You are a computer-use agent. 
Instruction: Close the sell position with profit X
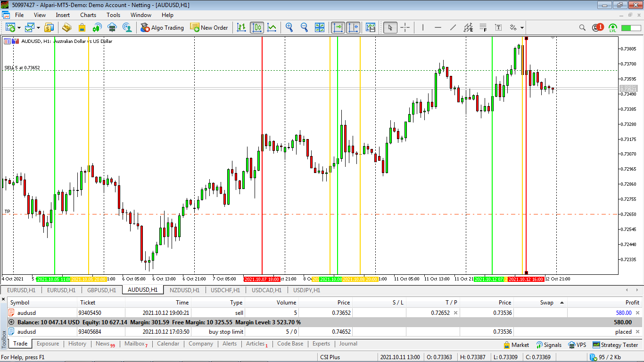tap(638, 313)
